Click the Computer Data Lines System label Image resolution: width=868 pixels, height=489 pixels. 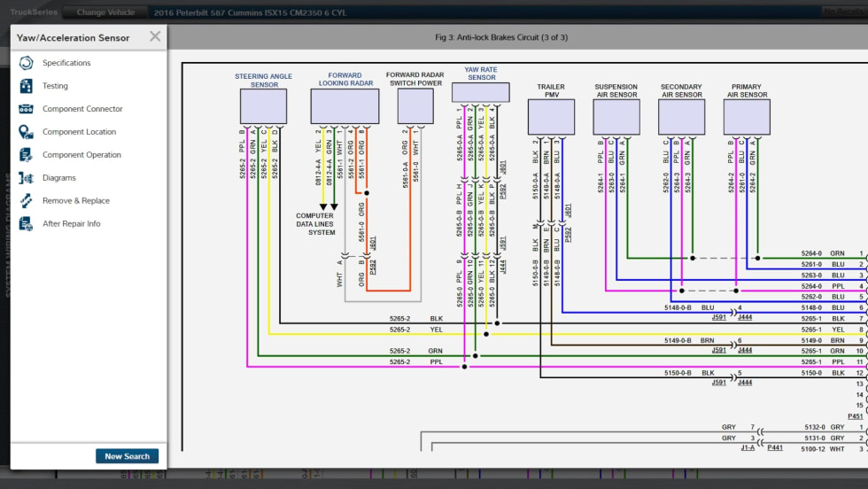point(315,224)
